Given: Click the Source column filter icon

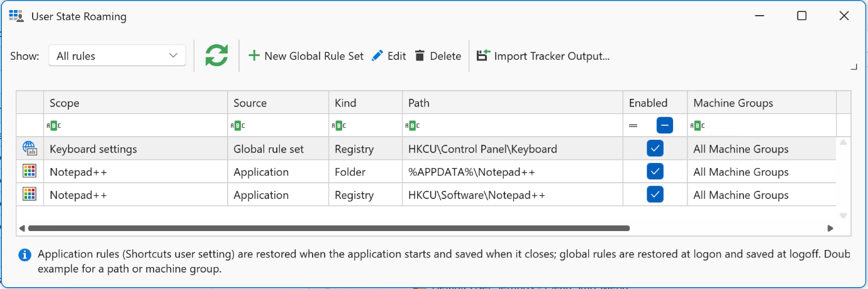Looking at the screenshot, I should pos(238,126).
